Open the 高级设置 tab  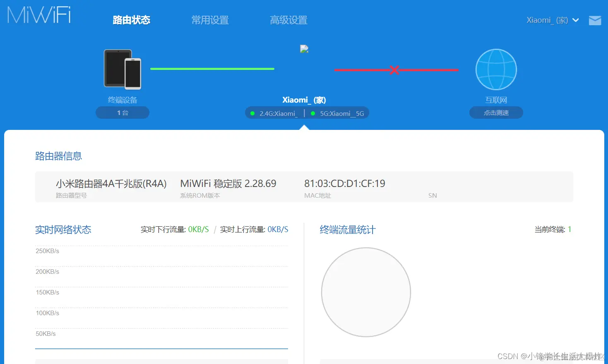pyautogui.click(x=288, y=20)
